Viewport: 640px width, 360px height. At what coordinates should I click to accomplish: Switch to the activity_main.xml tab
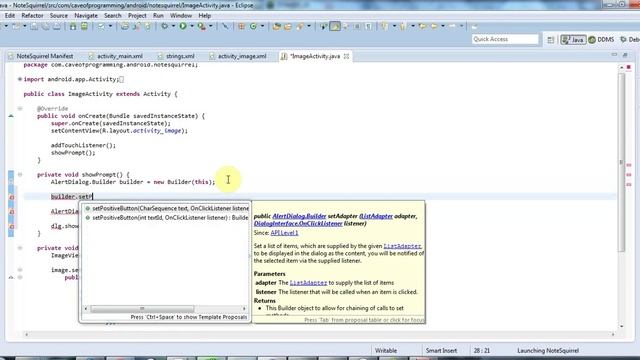116,56
